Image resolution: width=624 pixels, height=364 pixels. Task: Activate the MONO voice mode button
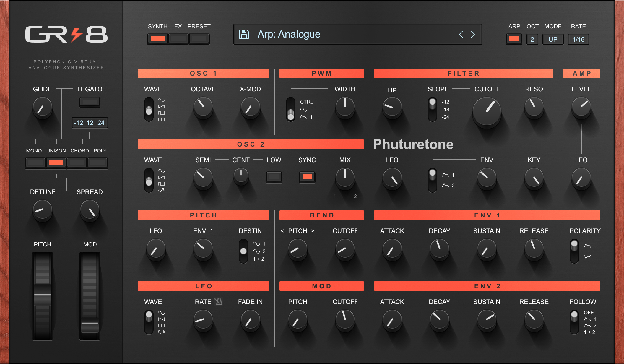[35, 162]
